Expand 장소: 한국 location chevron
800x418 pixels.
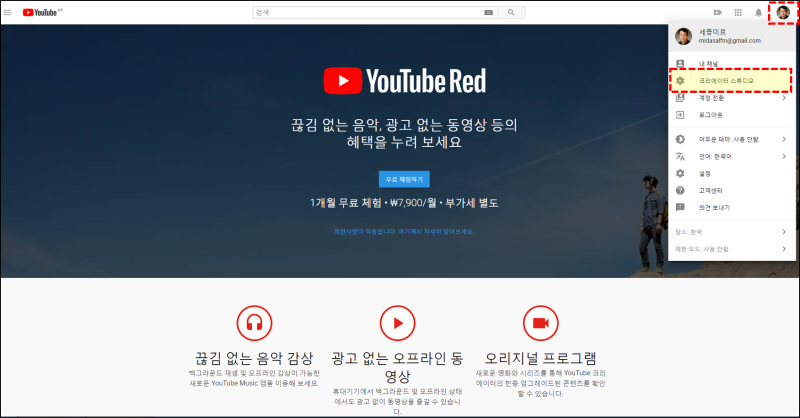point(784,232)
